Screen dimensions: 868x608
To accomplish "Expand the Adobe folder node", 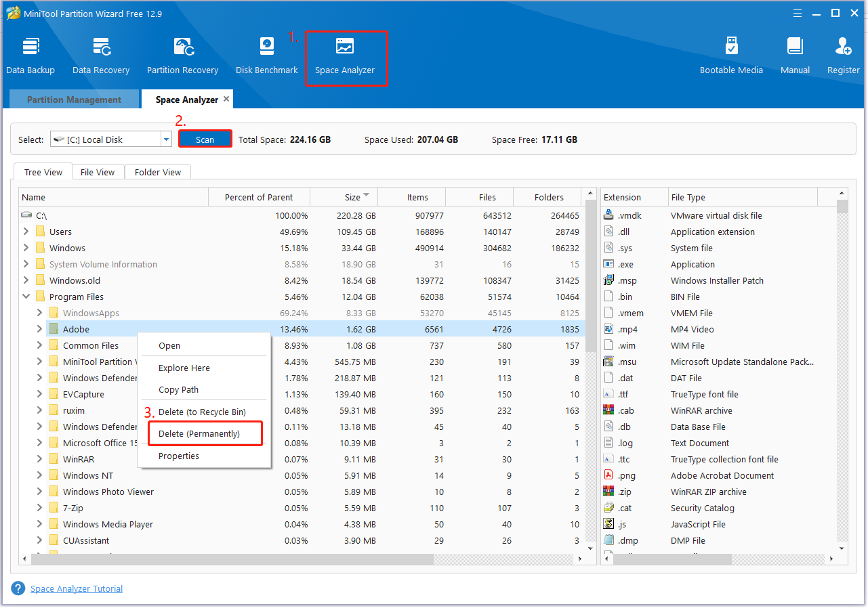I will [x=39, y=329].
